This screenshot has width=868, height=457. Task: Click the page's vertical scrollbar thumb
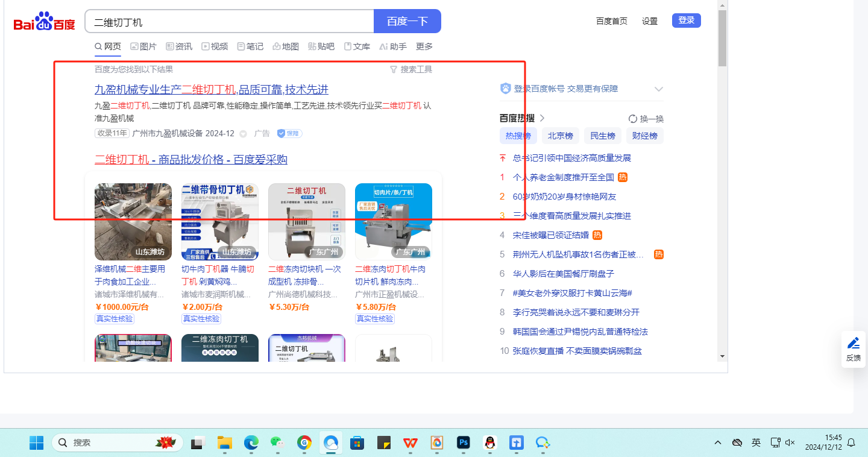[x=722, y=37]
